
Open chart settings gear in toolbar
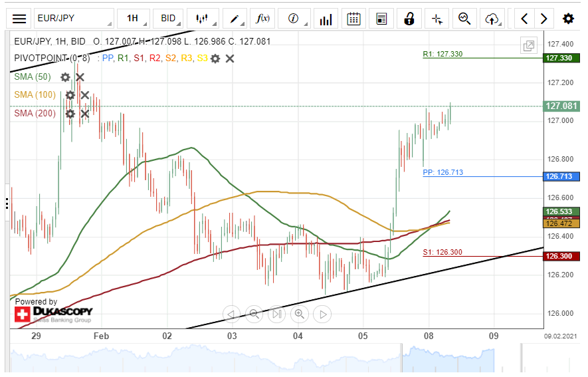point(568,19)
